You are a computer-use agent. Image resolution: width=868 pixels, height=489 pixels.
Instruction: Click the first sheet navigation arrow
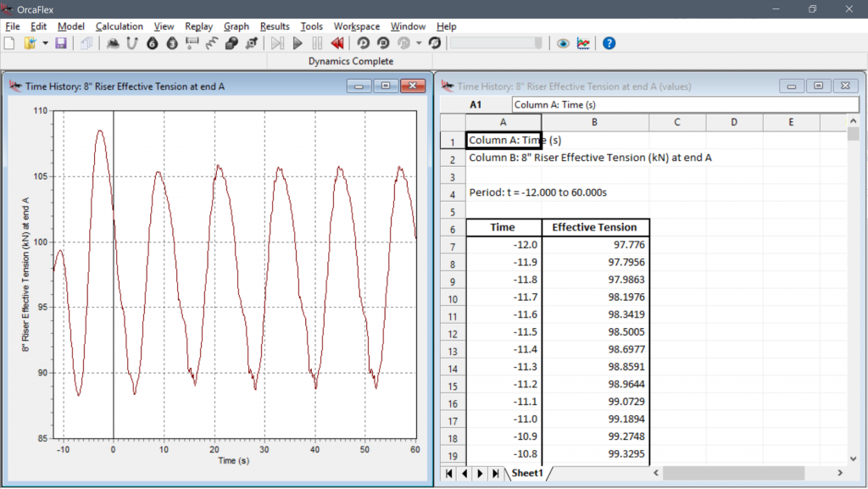[x=449, y=474]
